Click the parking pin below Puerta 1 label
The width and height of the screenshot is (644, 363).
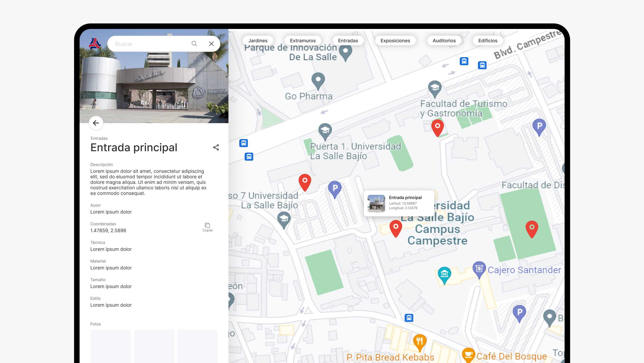[335, 190]
